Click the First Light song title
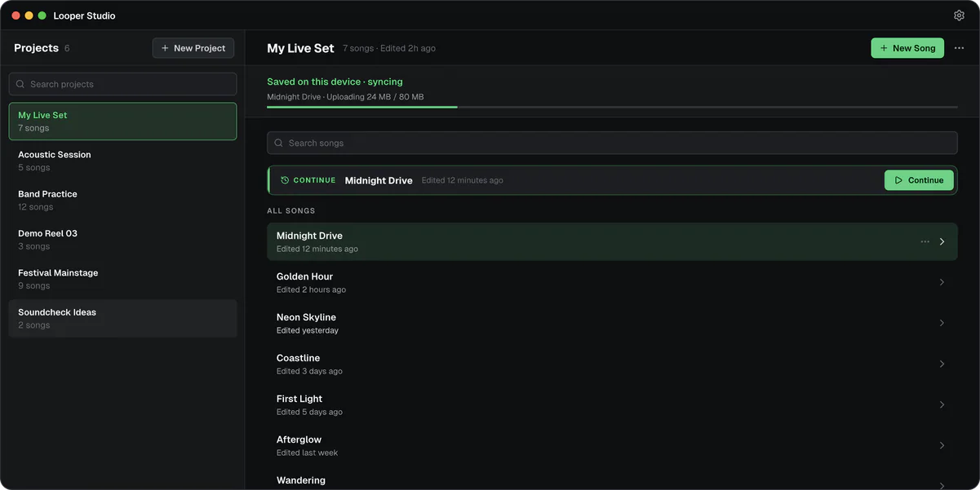This screenshot has width=980, height=490. click(x=299, y=399)
